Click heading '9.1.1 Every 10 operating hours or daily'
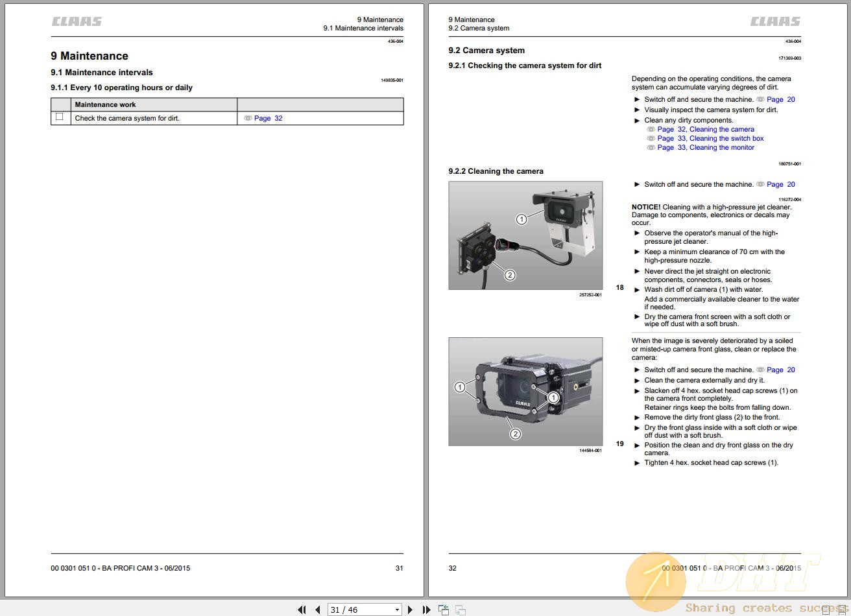 pyautogui.click(x=121, y=88)
